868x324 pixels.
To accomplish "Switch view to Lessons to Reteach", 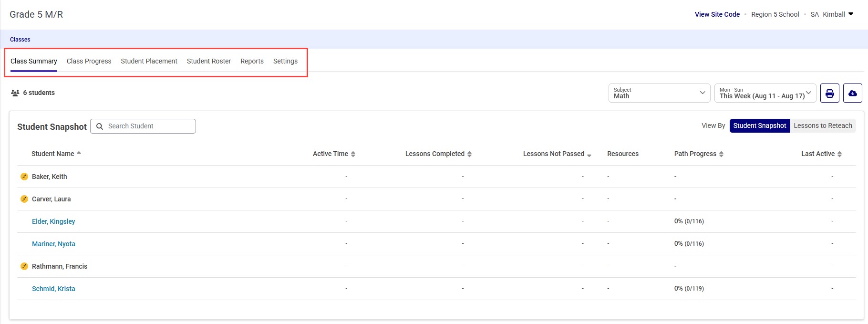I will [x=823, y=126].
